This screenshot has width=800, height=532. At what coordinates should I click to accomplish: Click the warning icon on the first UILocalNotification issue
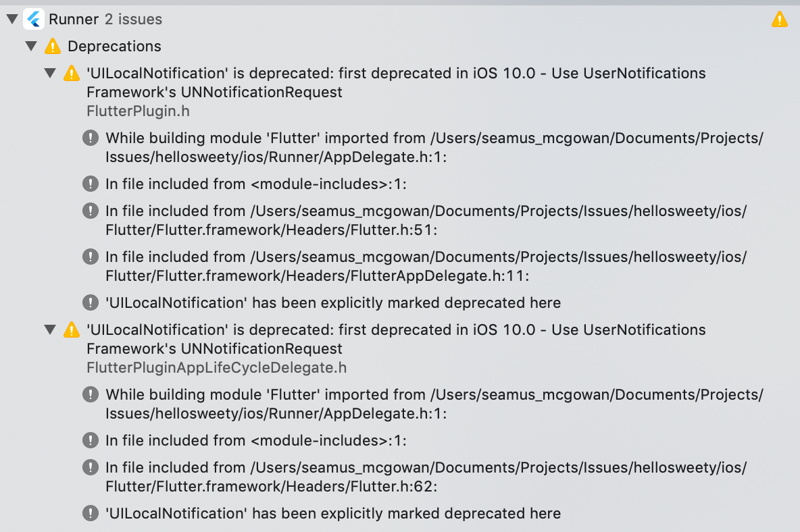pos(72,73)
